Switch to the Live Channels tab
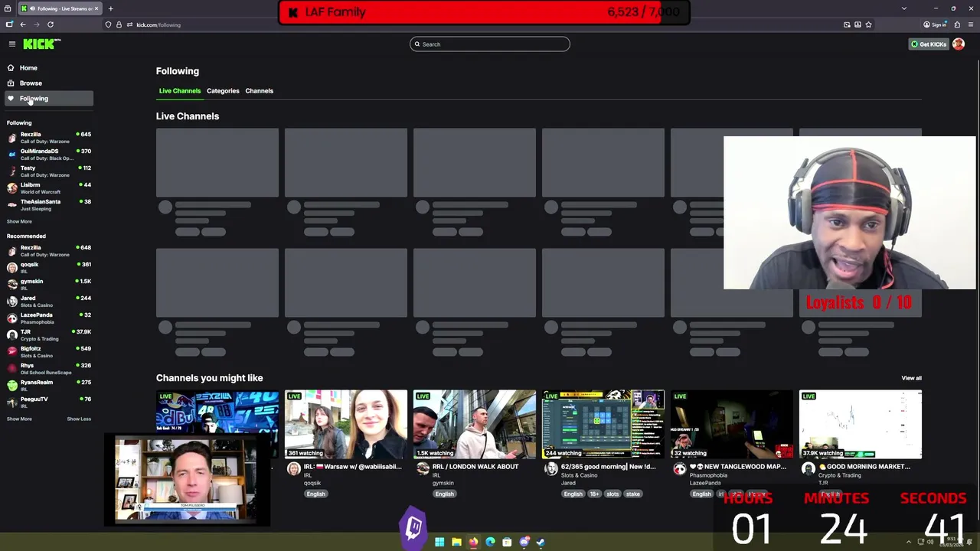Viewport: 980px width, 551px height. [x=180, y=91]
